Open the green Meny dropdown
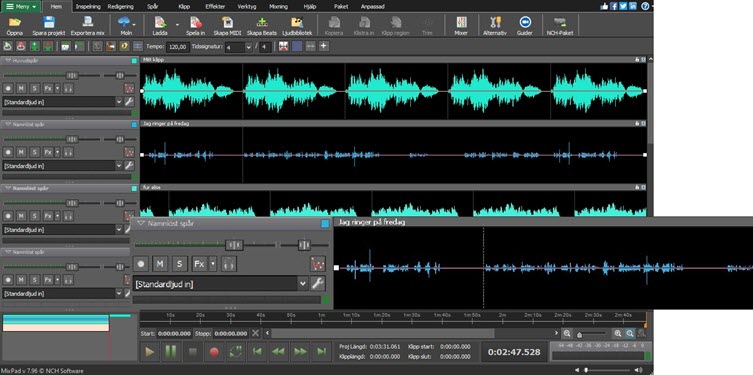This screenshot has height=375, width=753. click(21, 7)
